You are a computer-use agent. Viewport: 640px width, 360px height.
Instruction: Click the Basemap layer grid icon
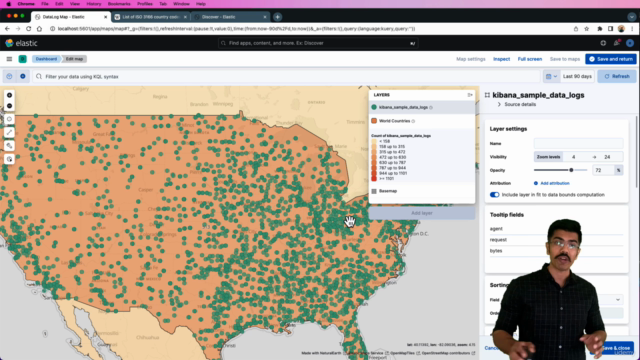(374, 191)
